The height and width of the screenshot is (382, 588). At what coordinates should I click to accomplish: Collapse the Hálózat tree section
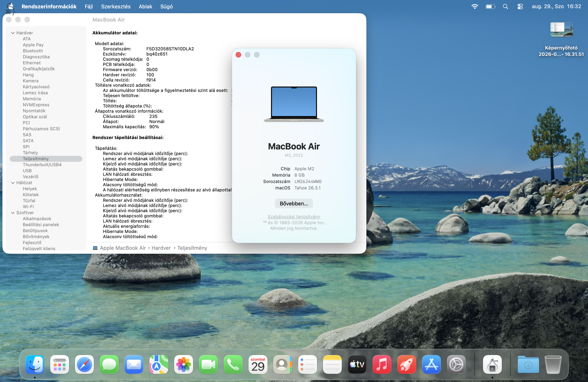tap(13, 183)
